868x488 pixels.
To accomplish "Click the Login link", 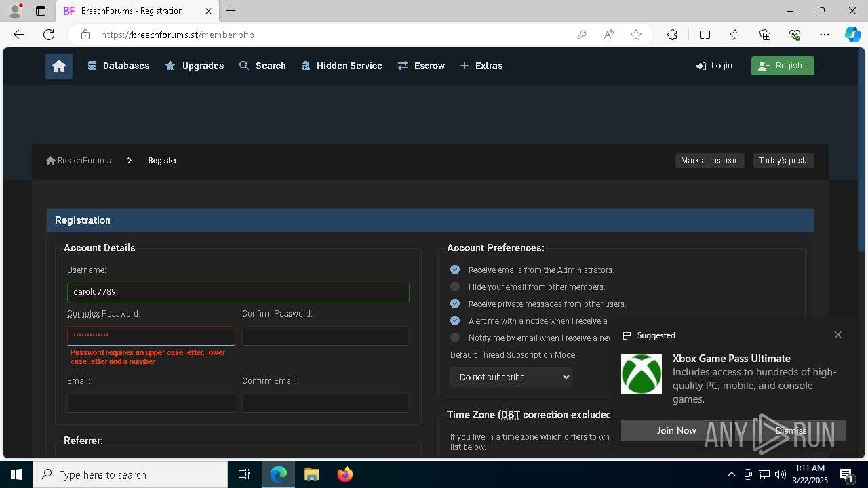I will point(714,66).
